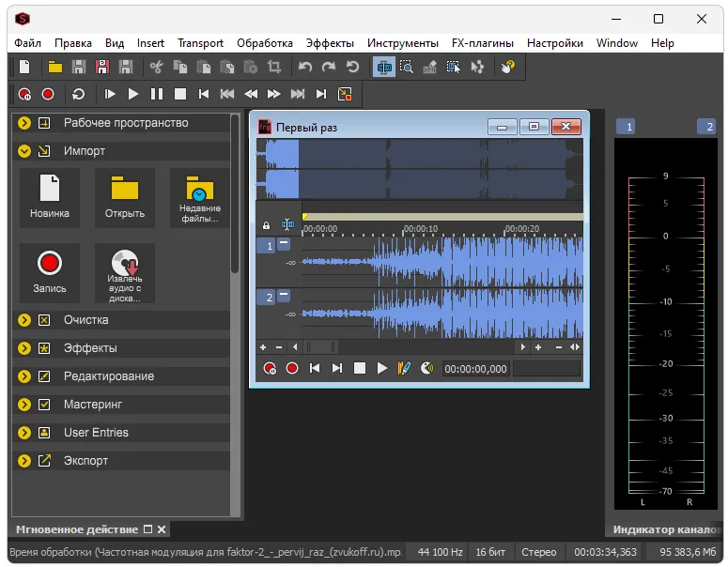Open the Настройки menu
This screenshot has width=728, height=567.
pyautogui.click(x=555, y=43)
